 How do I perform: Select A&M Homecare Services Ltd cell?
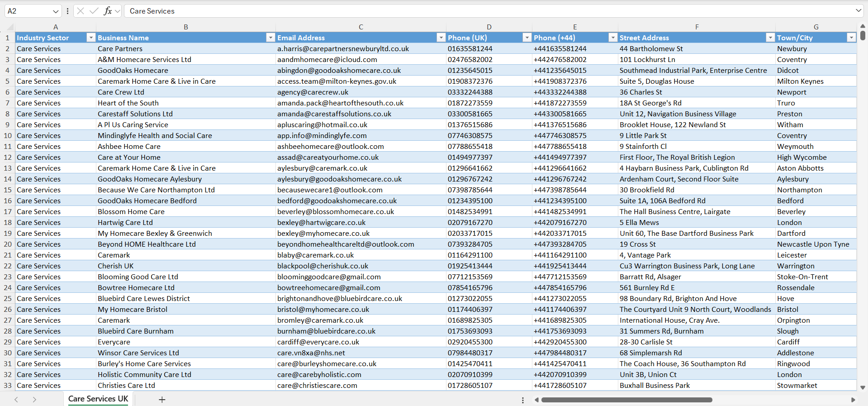coord(185,59)
